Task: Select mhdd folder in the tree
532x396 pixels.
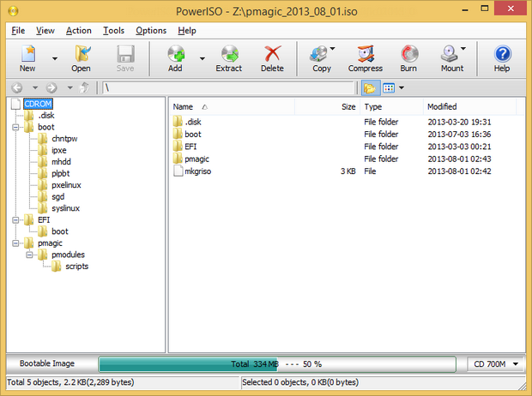Action: tap(61, 162)
